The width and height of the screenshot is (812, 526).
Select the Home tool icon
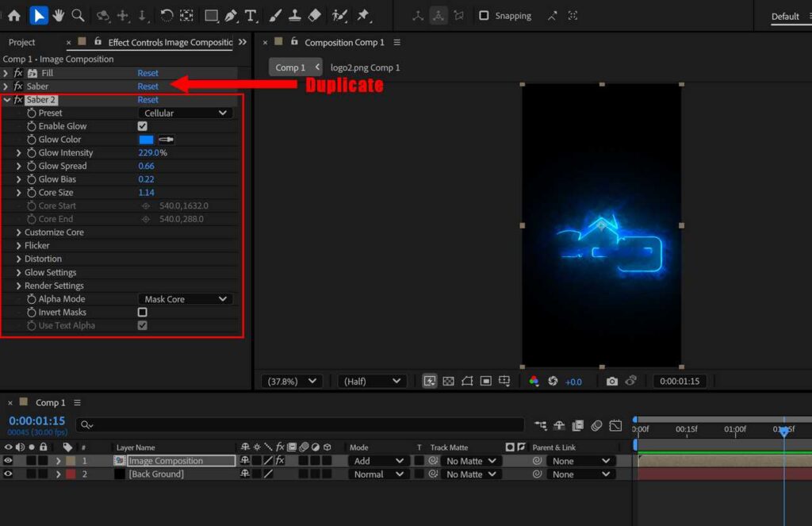[x=14, y=16]
